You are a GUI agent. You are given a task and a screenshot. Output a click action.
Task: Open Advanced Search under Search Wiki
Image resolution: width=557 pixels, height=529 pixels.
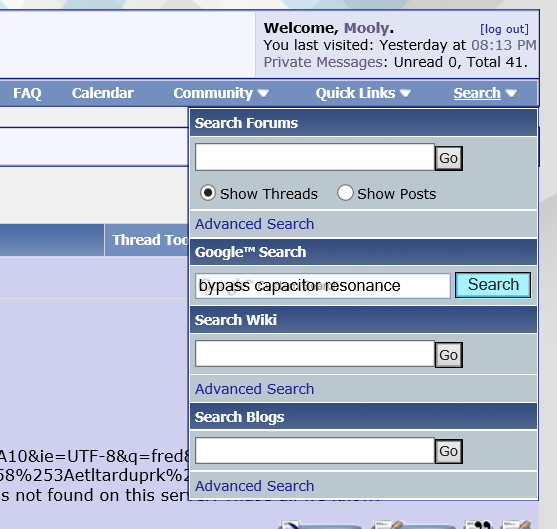coord(254,389)
